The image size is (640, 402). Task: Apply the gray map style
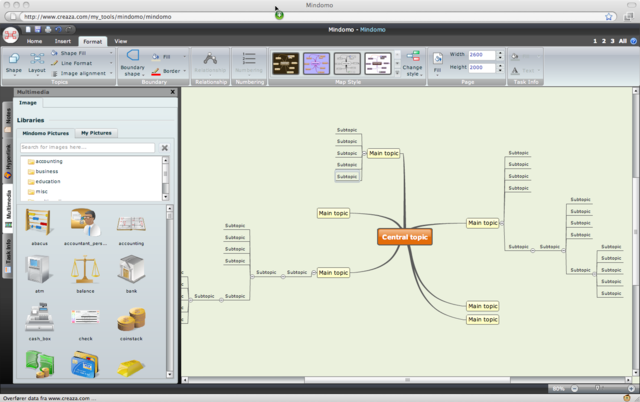[347, 63]
